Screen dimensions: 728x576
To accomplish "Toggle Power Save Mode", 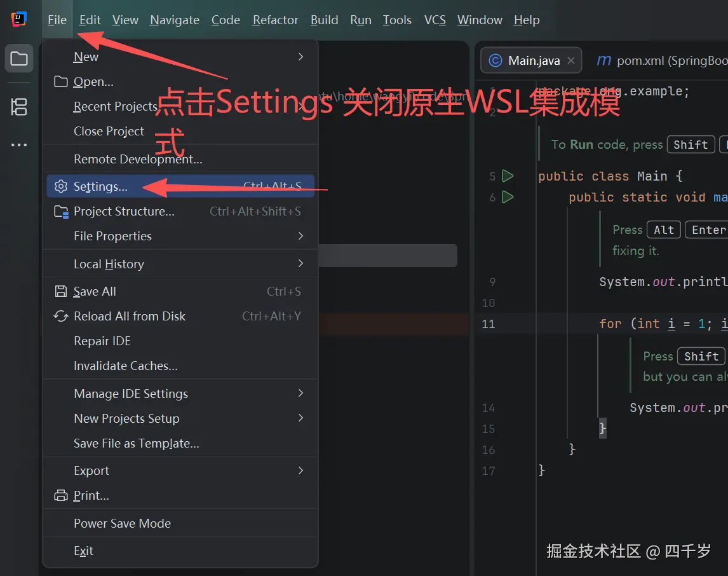I will click(123, 523).
